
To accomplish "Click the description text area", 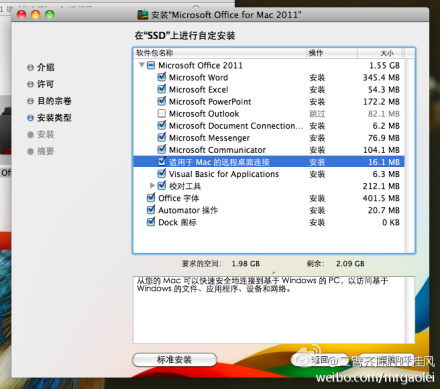I will click(x=274, y=310).
